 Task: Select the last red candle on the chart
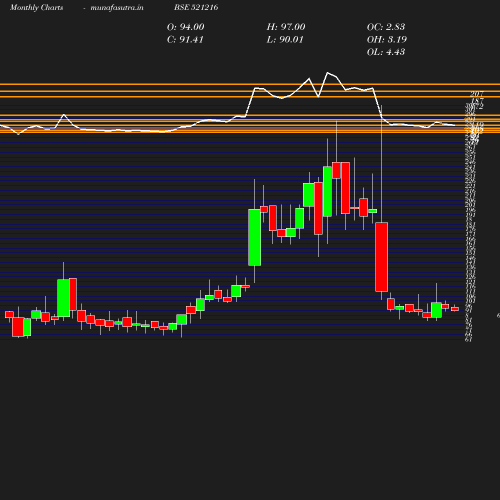pyautogui.click(x=455, y=309)
